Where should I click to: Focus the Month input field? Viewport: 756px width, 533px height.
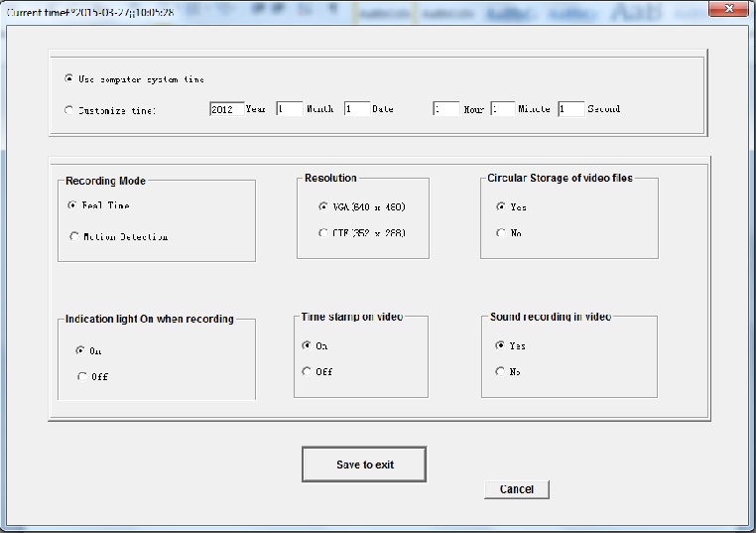pos(290,109)
